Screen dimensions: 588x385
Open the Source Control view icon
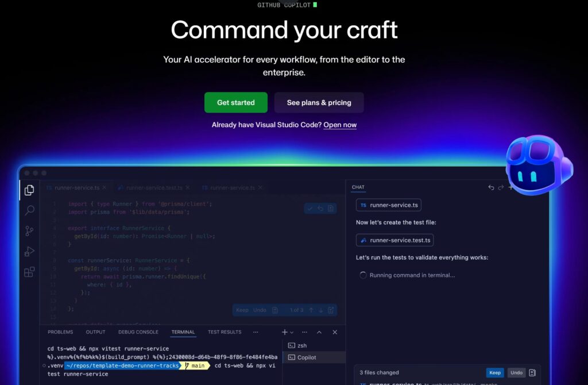click(29, 230)
